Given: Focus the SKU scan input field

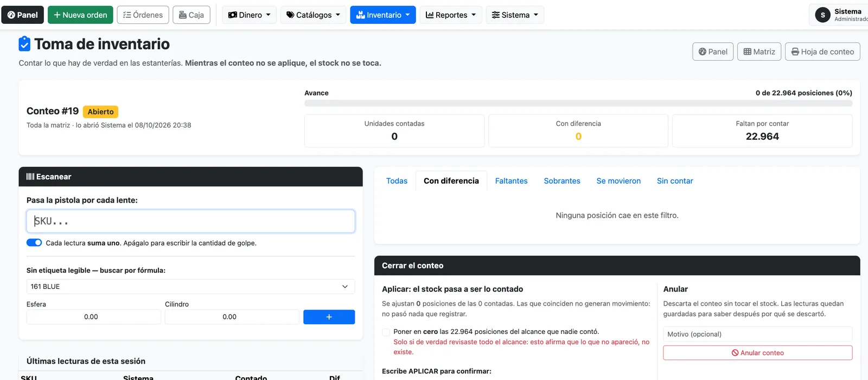Looking at the screenshot, I should (x=190, y=221).
